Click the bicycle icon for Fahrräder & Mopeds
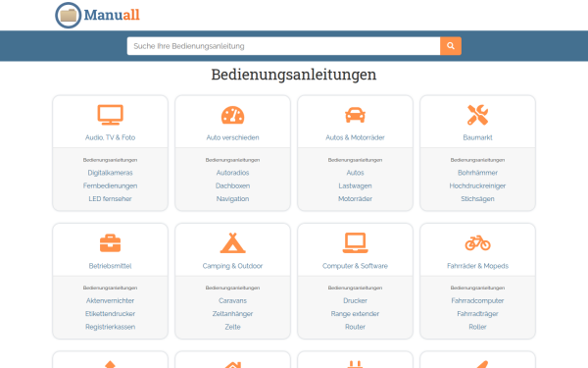This screenshot has height=368, width=588. point(477,243)
